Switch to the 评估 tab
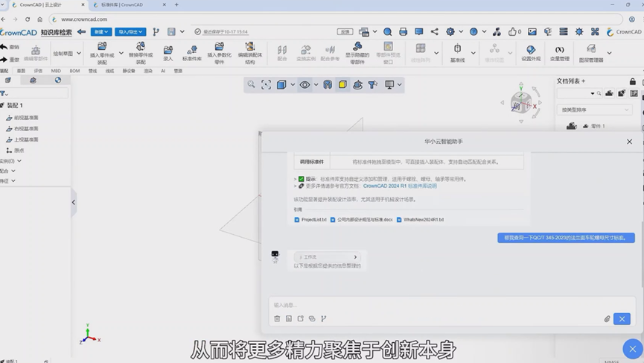 [38, 71]
